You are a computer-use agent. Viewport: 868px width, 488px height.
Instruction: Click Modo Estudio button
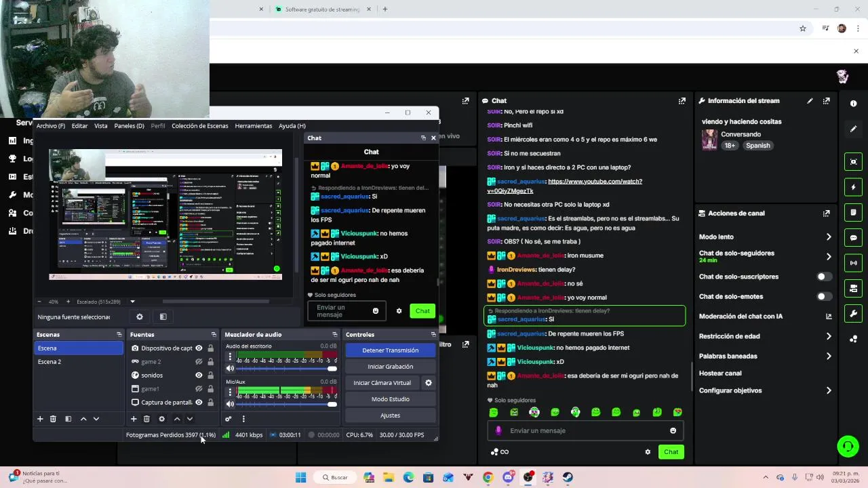(390, 399)
